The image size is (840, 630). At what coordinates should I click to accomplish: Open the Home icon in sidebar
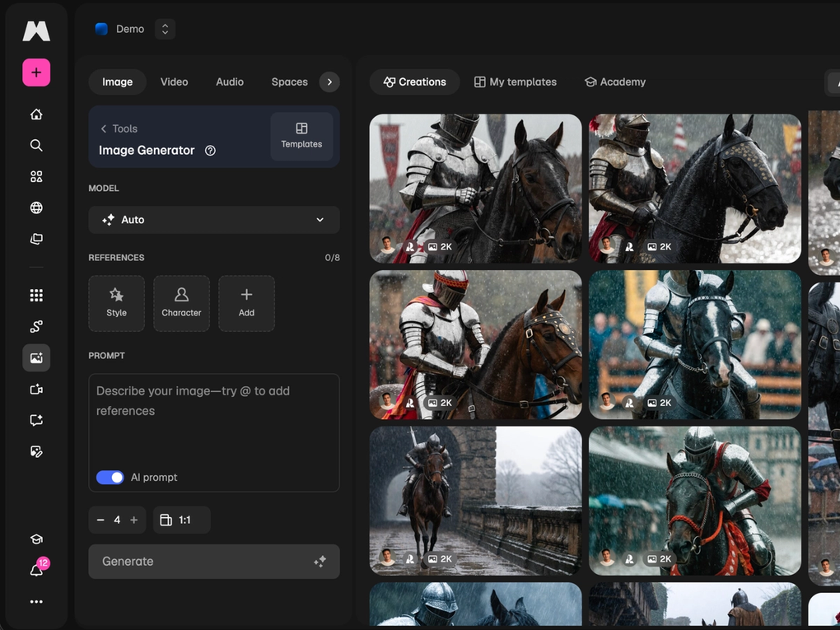[36, 114]
